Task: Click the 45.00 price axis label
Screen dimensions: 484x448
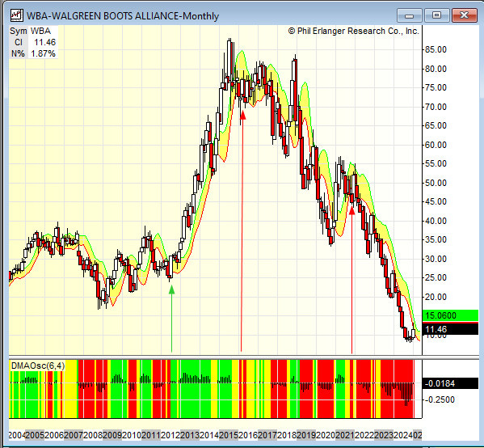Action: tap(436, 201)
